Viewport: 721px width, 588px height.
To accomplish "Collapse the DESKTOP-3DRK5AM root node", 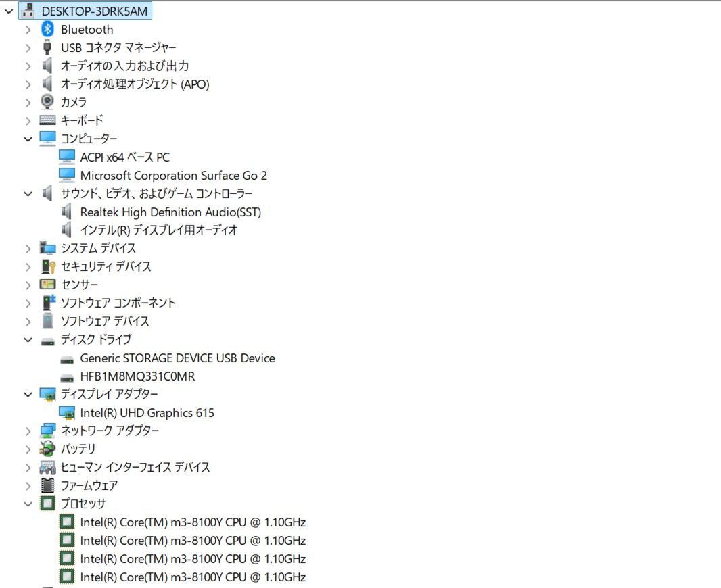I will click(9, 11).
